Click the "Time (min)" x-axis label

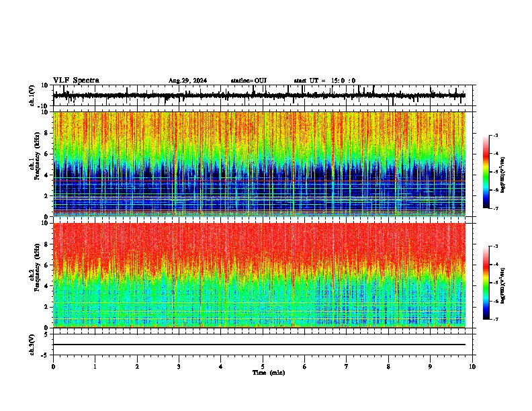click(x=269, y=373)
